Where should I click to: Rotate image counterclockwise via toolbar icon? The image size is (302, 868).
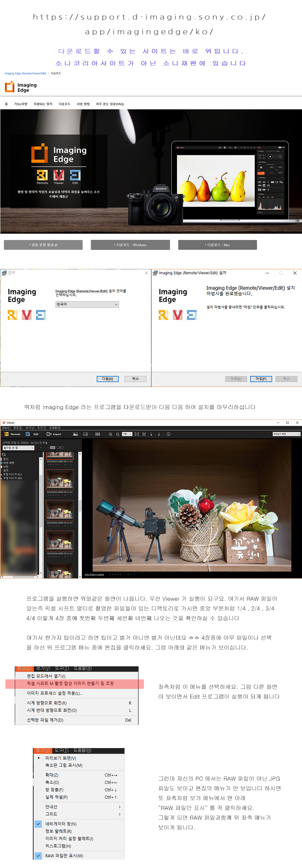[x=151, y=434]
